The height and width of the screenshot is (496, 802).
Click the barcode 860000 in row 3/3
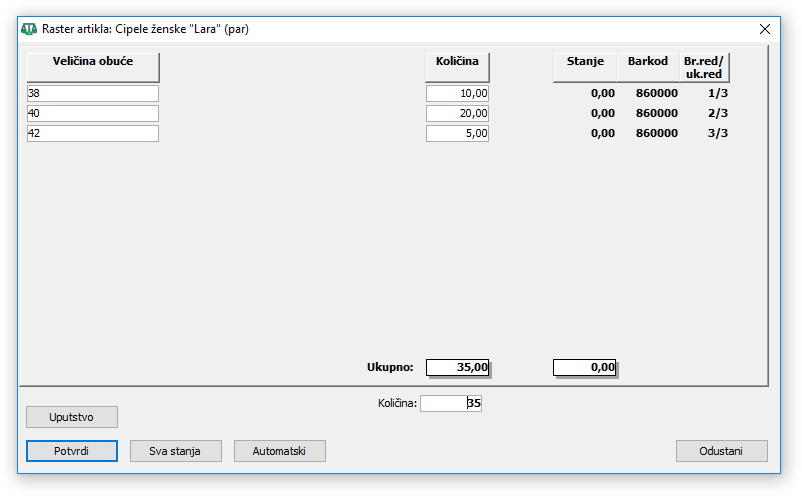pyautogui.click(x=657, y=133)
